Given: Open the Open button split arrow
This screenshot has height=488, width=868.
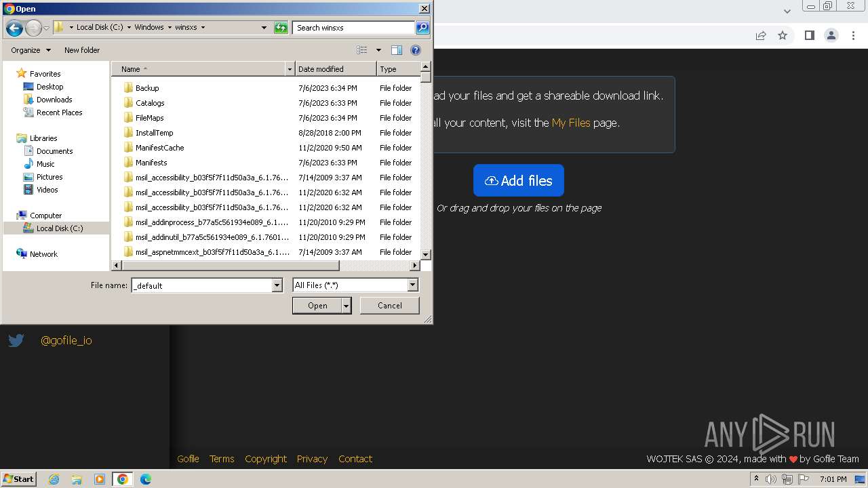Looking at the screenshot, I should 346,306.
